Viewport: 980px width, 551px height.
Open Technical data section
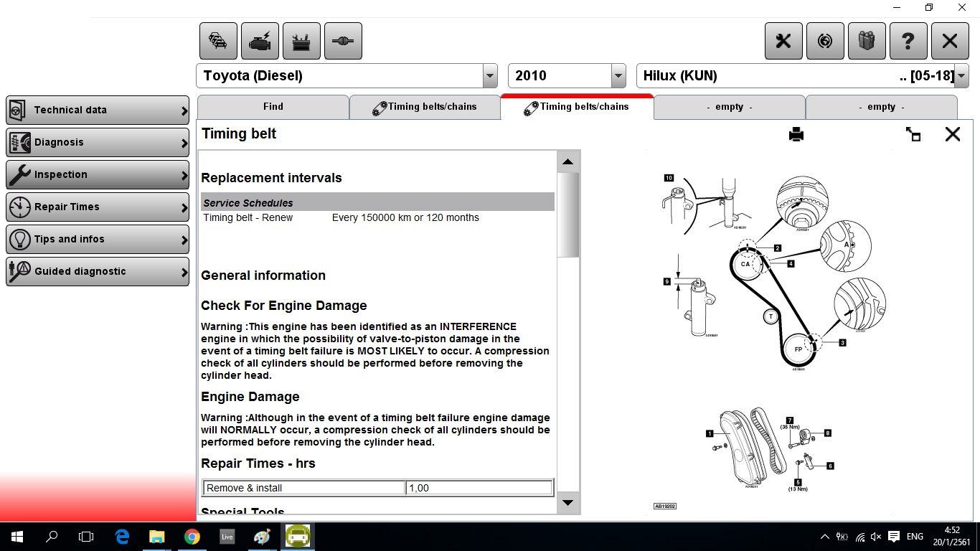pos(98,110)
